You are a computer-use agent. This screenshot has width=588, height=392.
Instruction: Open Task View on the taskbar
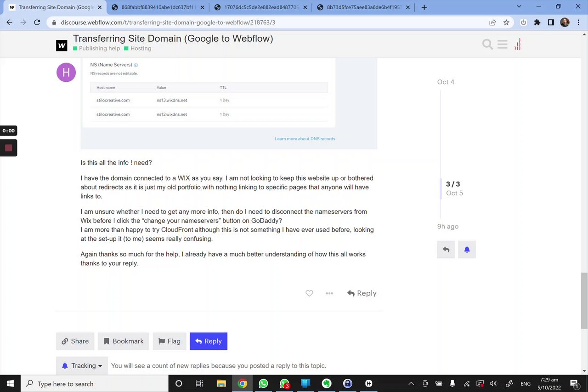(199, 383)
